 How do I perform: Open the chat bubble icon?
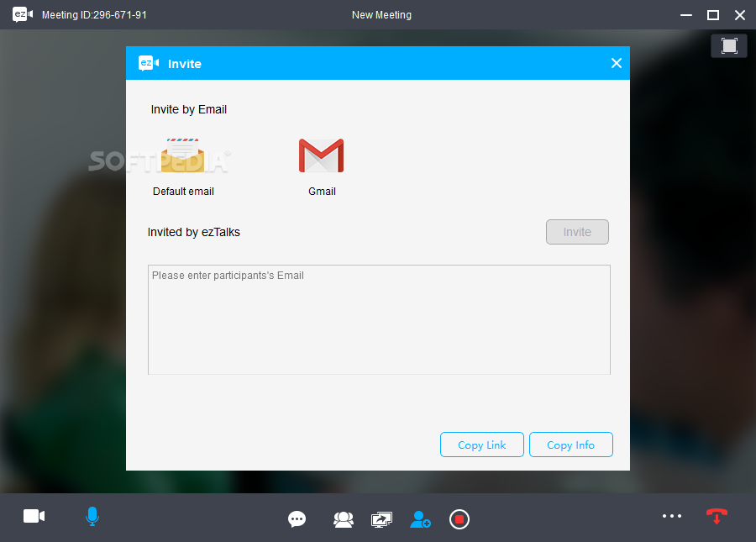[x=297, y=519]
